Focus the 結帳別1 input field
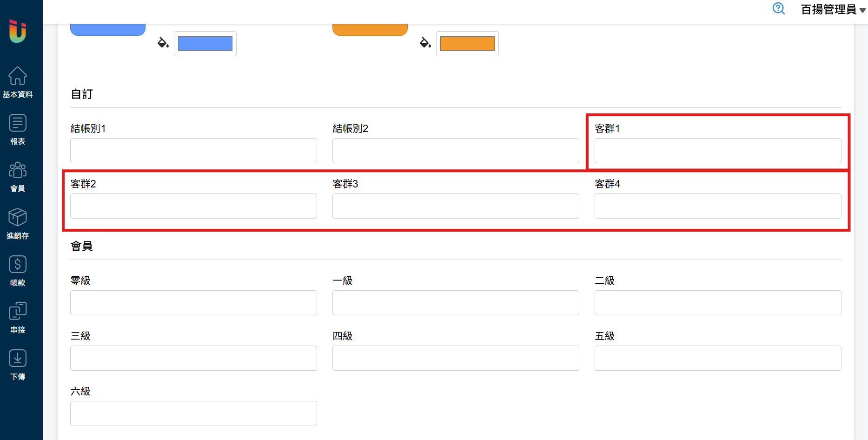Viewport: 868px width, 440px height. point(193,151)
